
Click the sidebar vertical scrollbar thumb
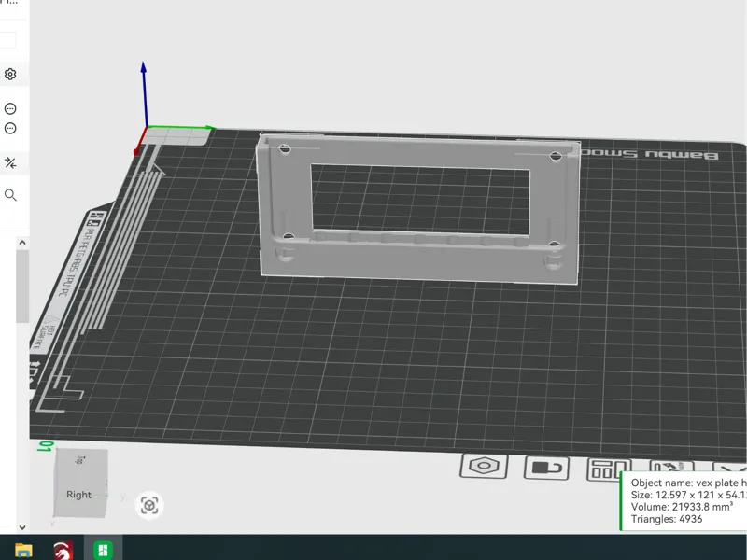(21, 286)
